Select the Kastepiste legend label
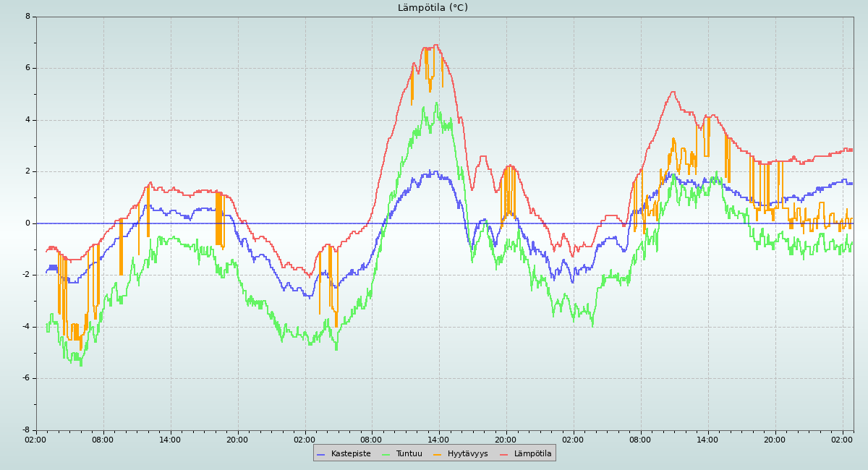Screen dimensions: 868x470 [351, 454]
